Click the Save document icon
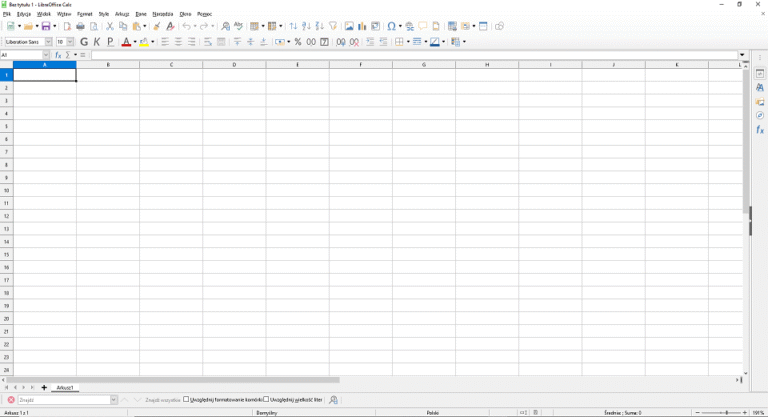This screenshot has height=417, width=768. [46, 26]
